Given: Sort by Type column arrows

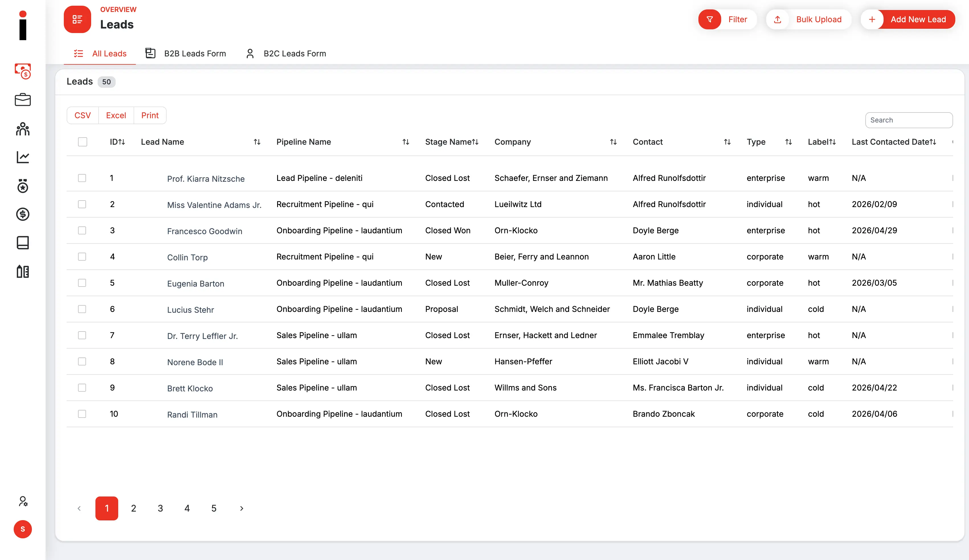Looking at the screenshot, I should [788, 142].
